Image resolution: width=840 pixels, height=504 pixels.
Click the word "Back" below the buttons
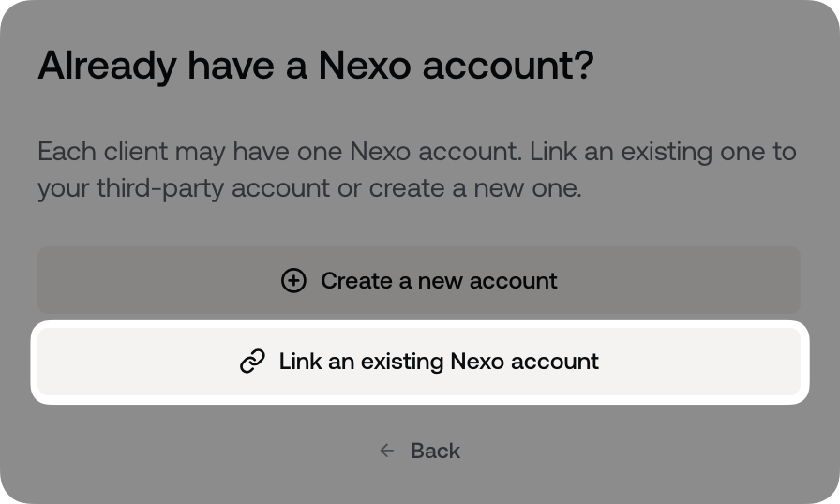point(435,451)
